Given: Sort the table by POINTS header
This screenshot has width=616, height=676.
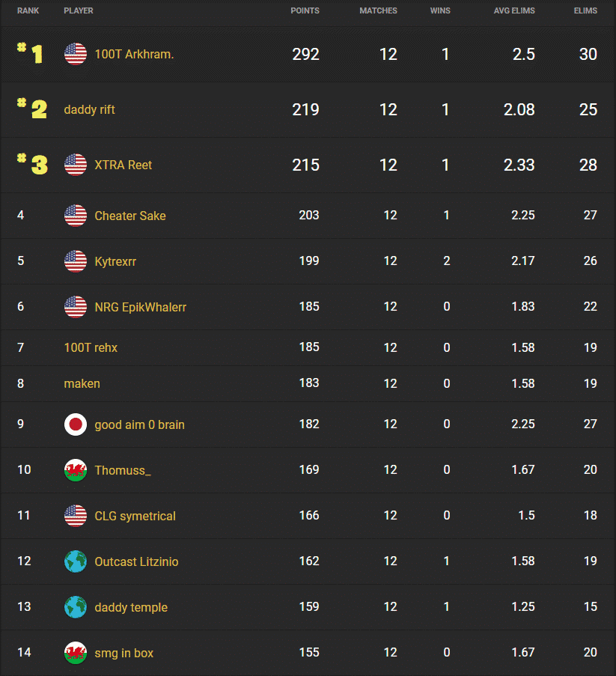Looking at the screenshot, I should (x=304, y=10).
